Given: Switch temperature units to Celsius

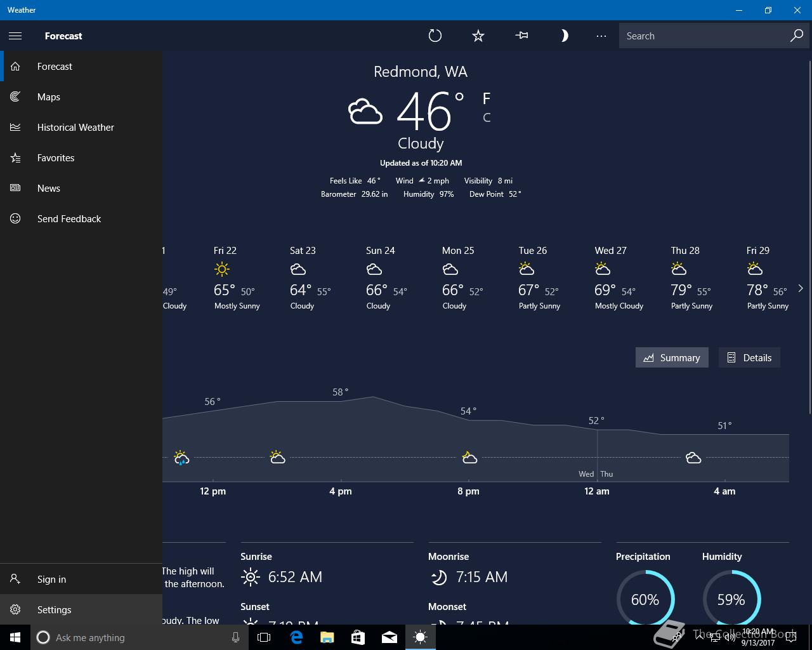Looking at the screenshot, I should pyautogui.click(x=487, y=117).
